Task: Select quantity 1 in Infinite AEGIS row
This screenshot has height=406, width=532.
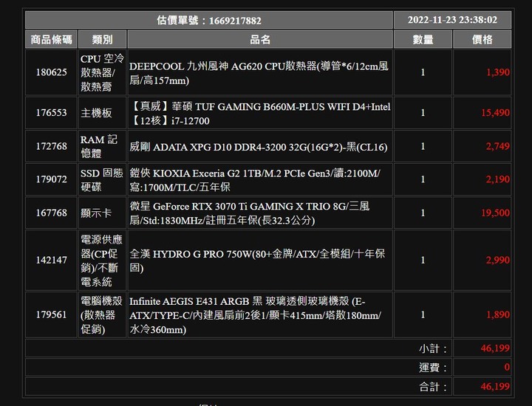Action: [x=423, y=314]
